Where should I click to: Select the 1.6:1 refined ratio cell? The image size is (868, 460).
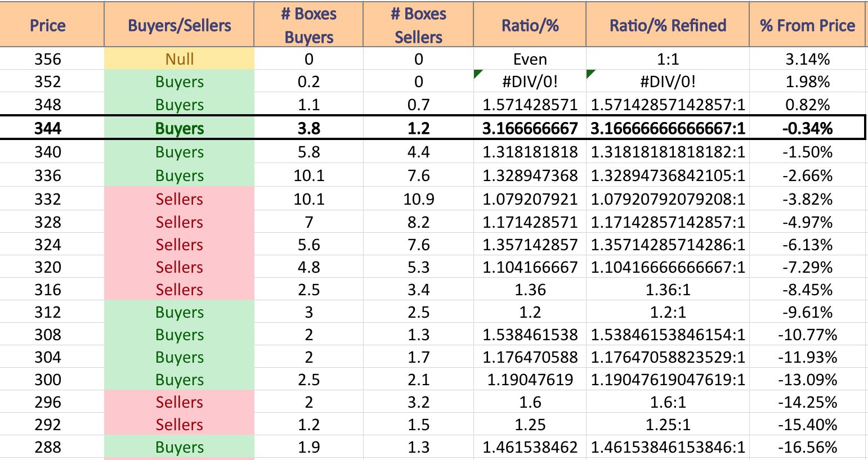(x=668, y=402)
